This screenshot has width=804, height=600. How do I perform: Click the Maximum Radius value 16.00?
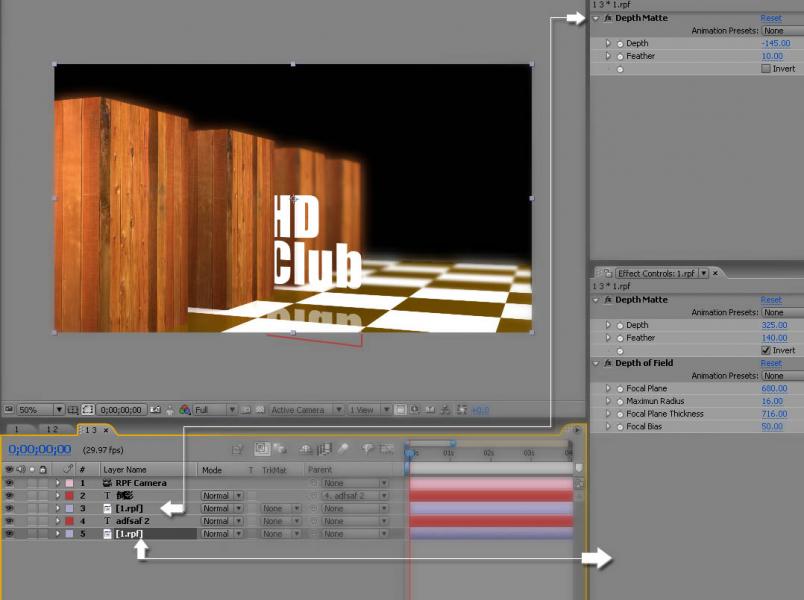click(x=773, y=402)
